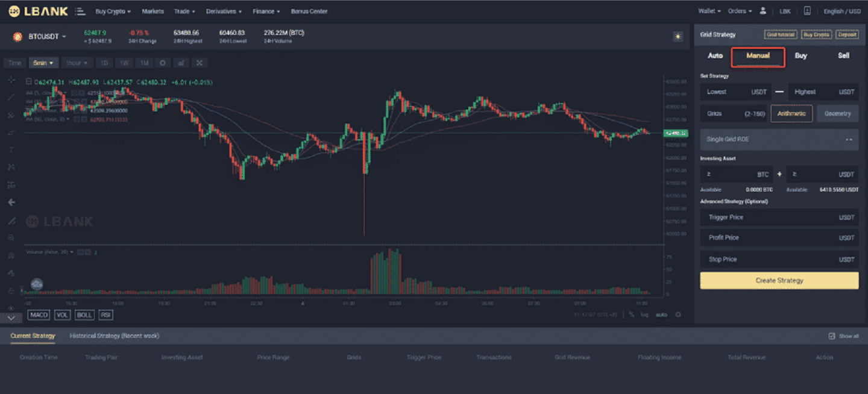868x394 pixels.
Task: Open the BTCUSDT pair selector dropdown
Action: point(42,36)
